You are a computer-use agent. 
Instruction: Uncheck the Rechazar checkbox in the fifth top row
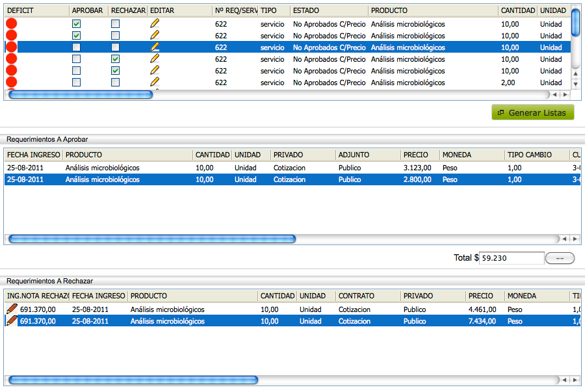[x=115, y=70]
